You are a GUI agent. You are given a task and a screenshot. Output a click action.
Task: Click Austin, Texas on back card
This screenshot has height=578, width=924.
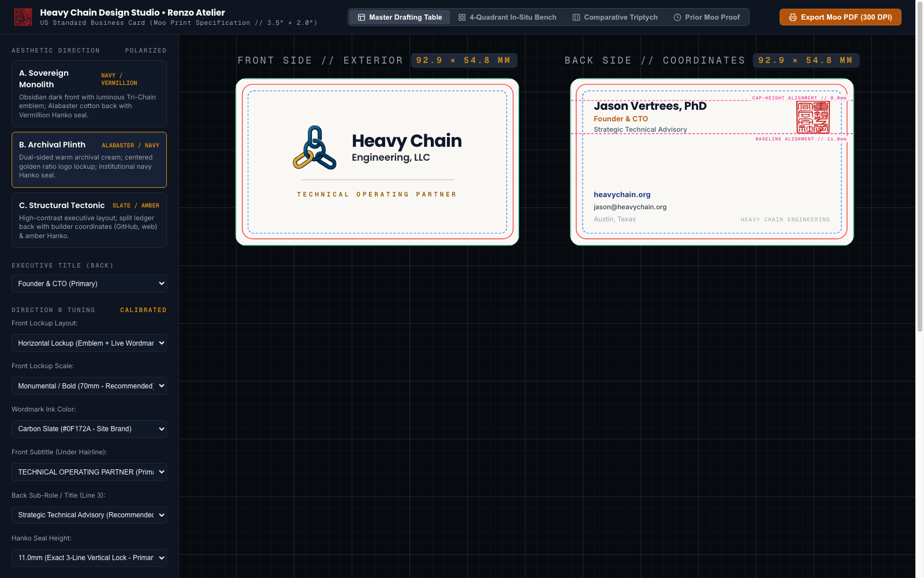[614, 220]
